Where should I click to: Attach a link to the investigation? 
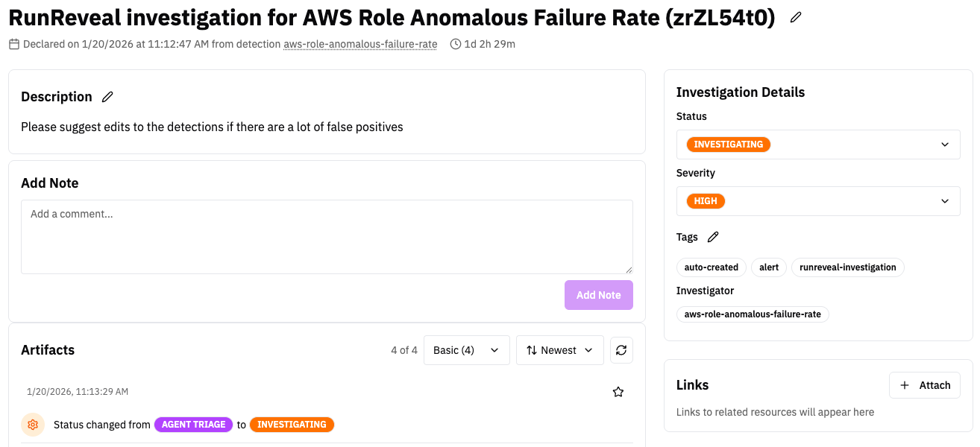tap(924, 385)
